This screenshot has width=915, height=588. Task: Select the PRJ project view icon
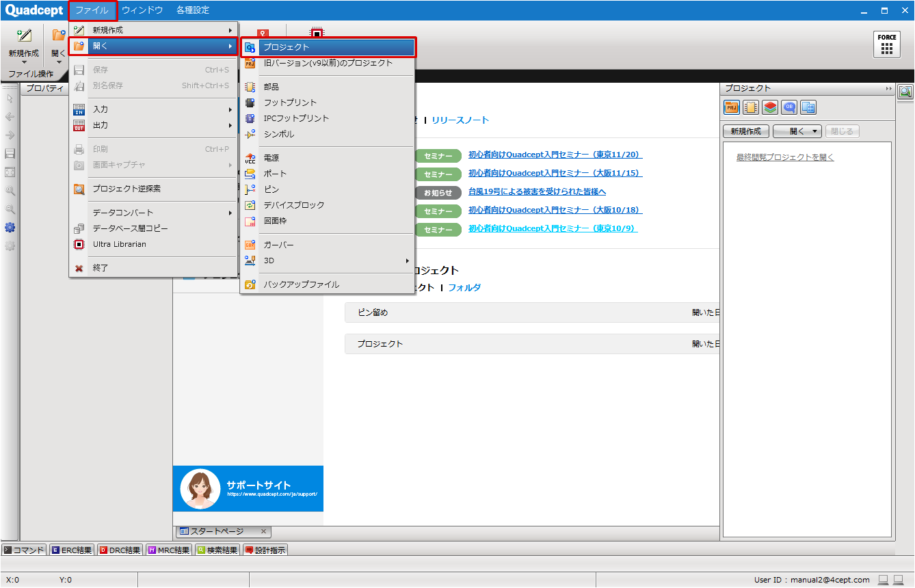pos(732,107)
